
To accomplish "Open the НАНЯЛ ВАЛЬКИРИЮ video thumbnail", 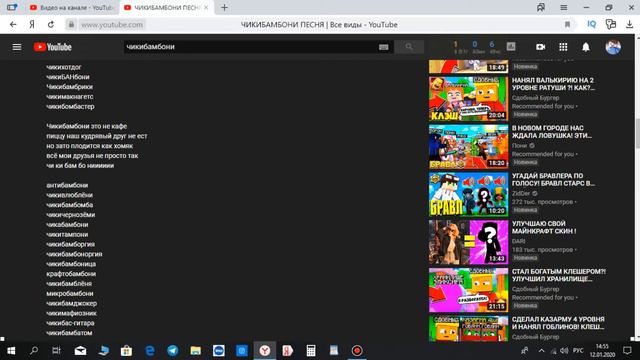I will point(469,99).
